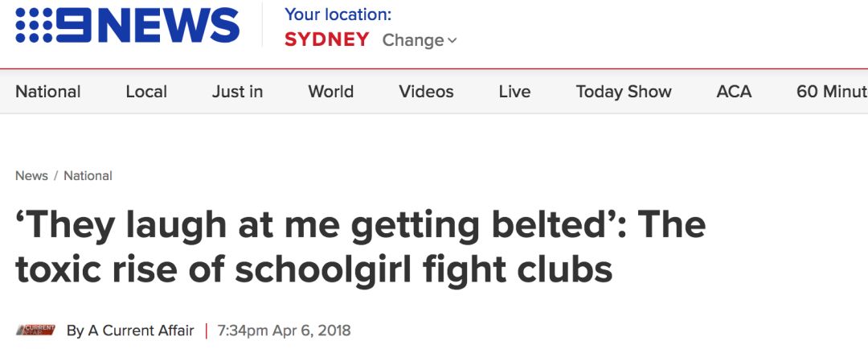Go to the Just in section

point(237,92)
